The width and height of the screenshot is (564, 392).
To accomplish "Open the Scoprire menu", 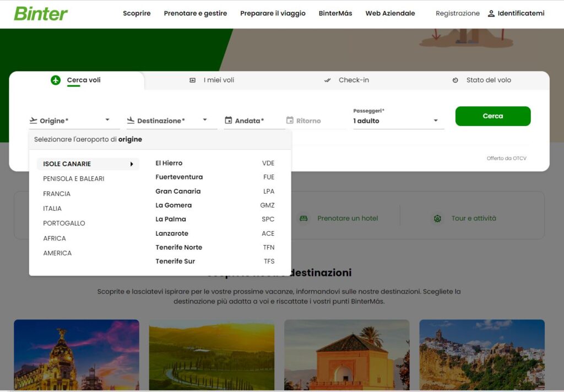I will [x=137, y=13].
